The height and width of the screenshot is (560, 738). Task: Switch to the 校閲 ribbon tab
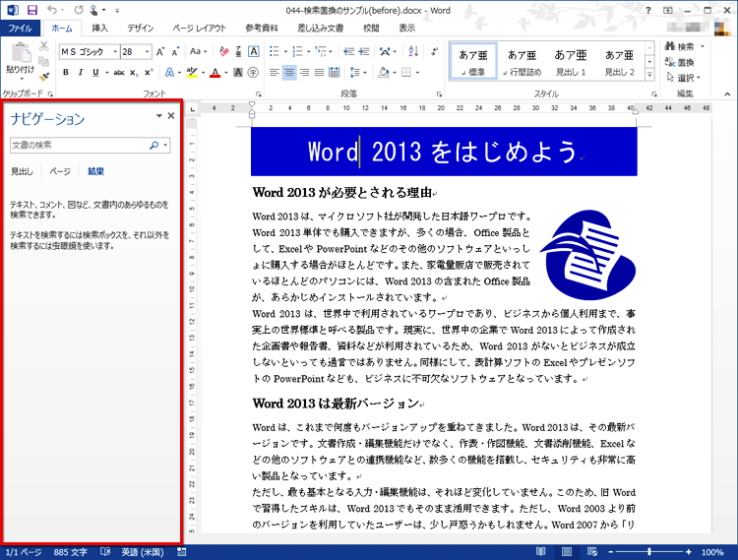tap(371, 29)
